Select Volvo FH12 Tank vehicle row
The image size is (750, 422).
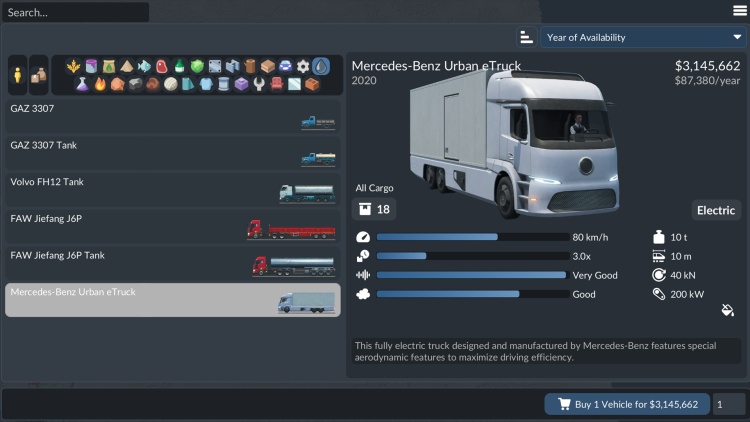point(173,190)
